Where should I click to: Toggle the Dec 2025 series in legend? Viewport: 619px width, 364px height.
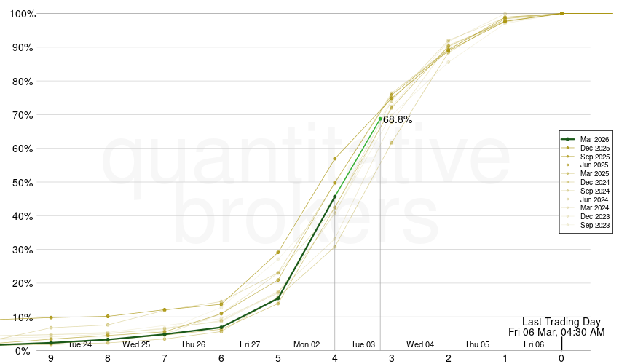point(594,148)
